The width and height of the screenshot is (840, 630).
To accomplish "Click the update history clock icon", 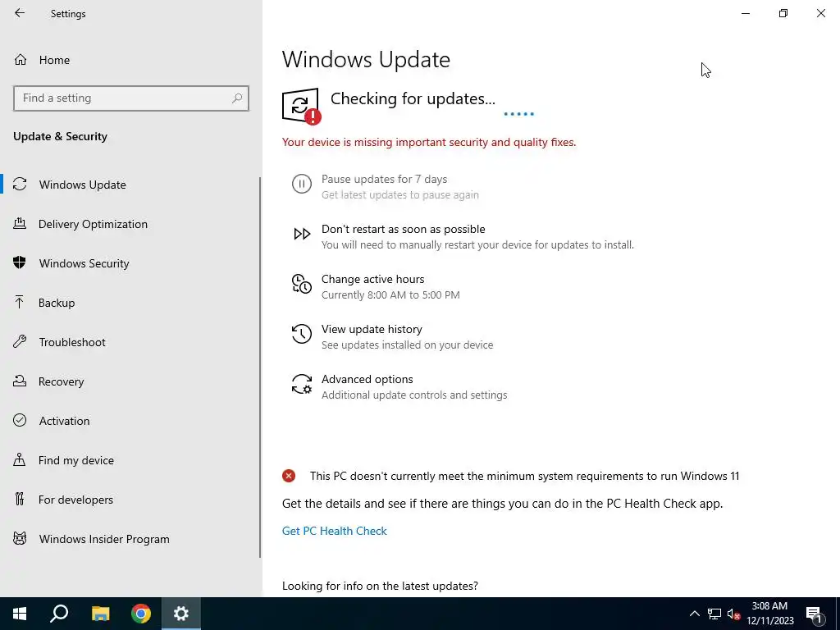I will click(x=302, y=334).
